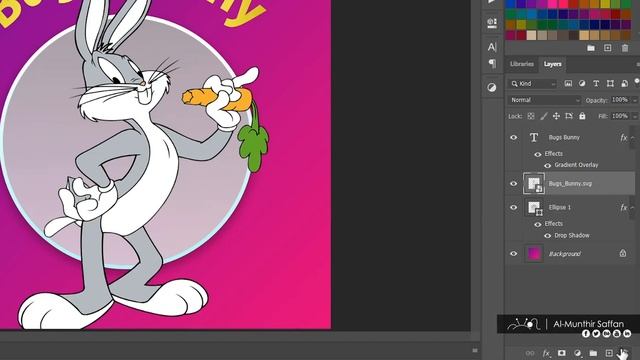The width and height of the screenshot is (640, 360).
Task: Click the Drop Shadow effect label
Action: 572,236
